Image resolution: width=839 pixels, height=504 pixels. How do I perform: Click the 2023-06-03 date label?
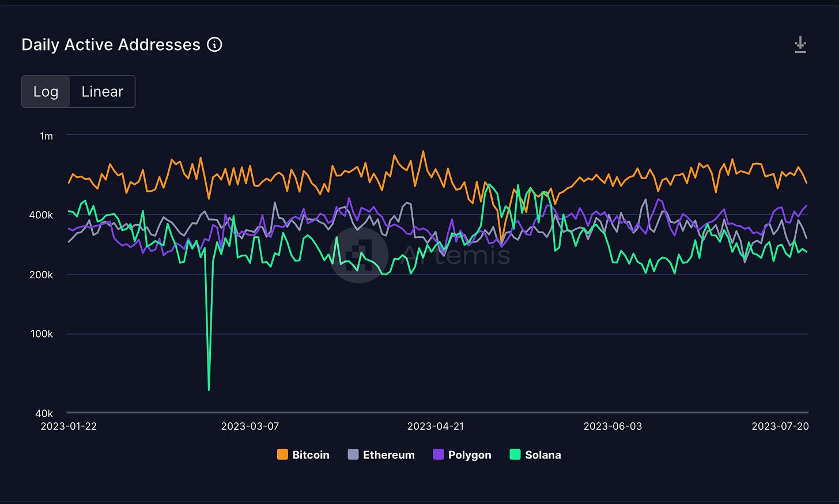pyautogui.click(x=613, y=426)
